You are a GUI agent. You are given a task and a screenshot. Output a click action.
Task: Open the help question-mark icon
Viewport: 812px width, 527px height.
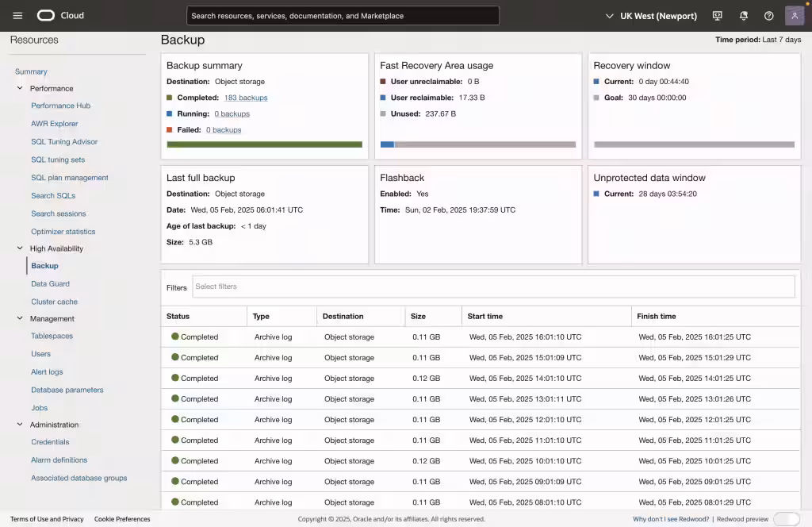pyautogui.click(x=768, y=15)
